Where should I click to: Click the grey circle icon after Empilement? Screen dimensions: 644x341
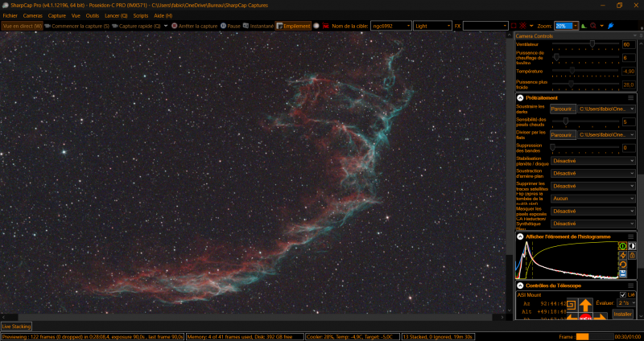click(316, 26)
